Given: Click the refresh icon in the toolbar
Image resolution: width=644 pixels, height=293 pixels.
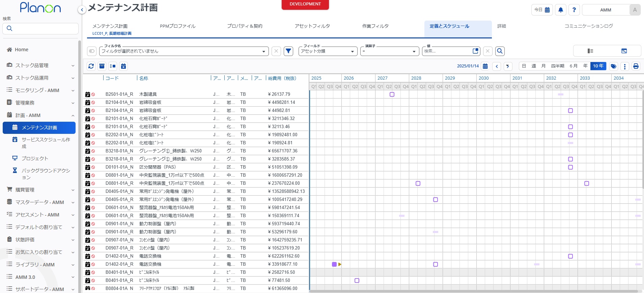Looking at the screenshot, I should pos(91,66).
